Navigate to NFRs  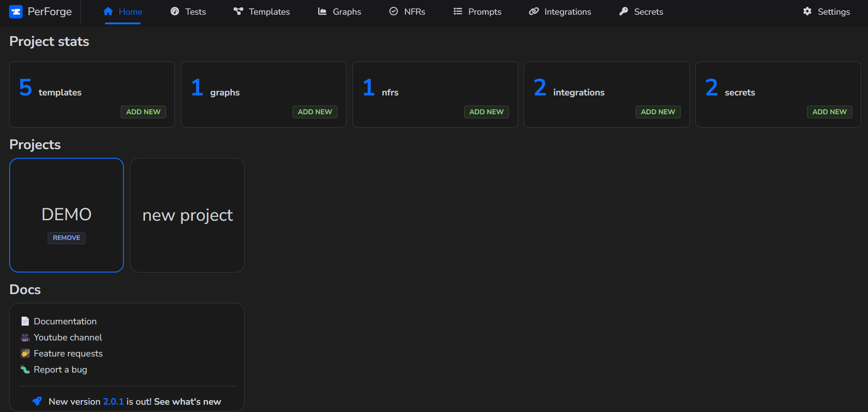(407, 12)
